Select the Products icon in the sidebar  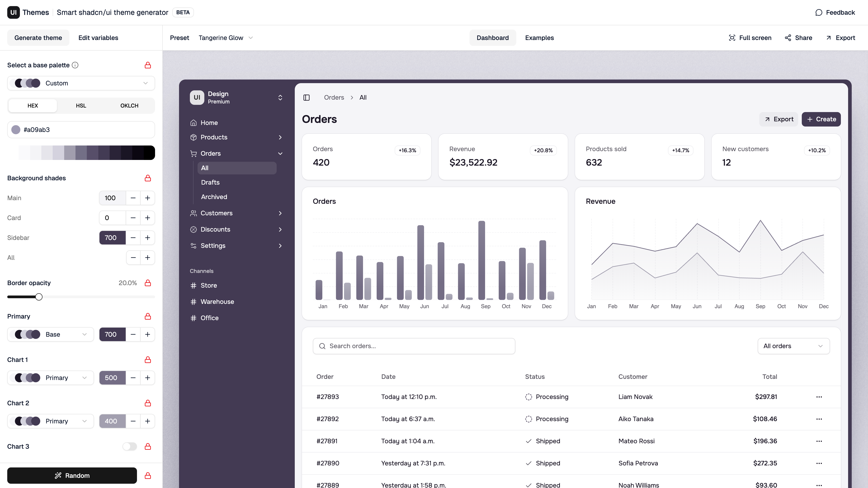[x=193, y=137]
